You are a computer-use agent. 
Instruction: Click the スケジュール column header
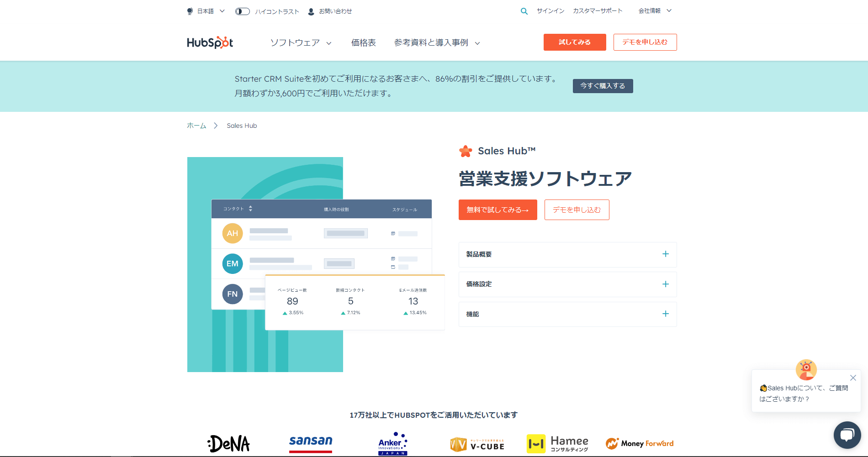(405, 210)
